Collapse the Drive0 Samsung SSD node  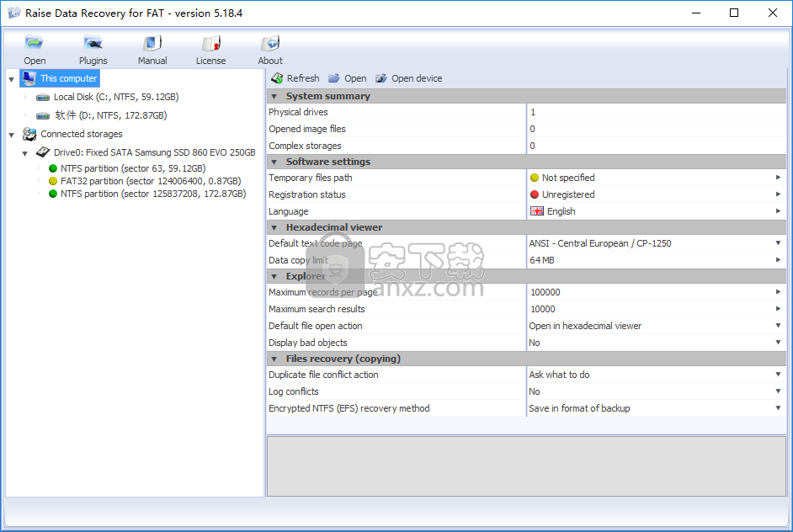[x=24, y=153]
